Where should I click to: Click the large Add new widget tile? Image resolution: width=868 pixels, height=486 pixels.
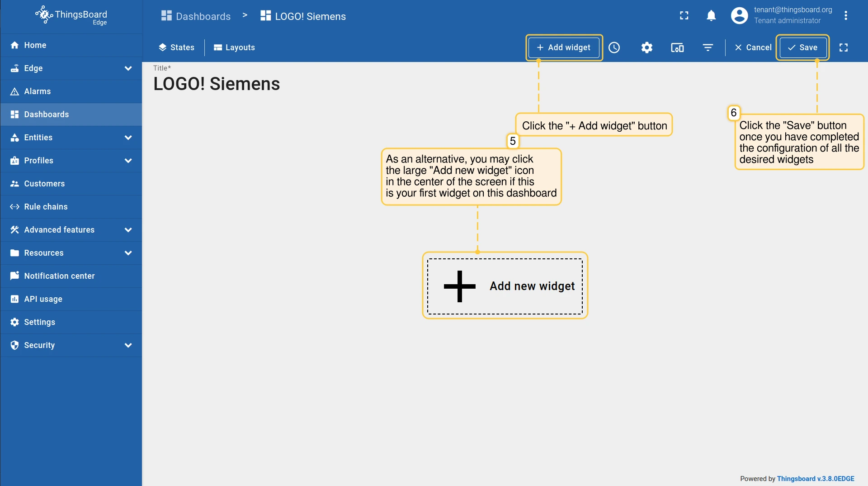coord(505,286)
